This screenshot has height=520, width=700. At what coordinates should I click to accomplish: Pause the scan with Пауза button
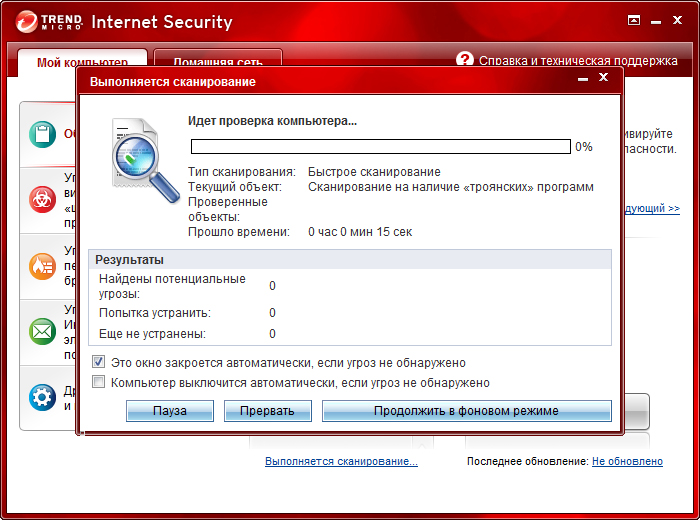170,411
